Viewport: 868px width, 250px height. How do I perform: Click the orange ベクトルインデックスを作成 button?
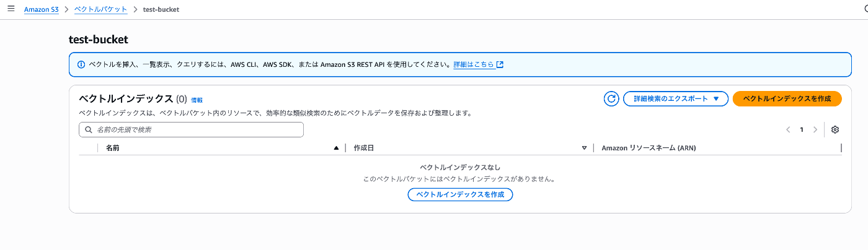click(x=787, y=98)
